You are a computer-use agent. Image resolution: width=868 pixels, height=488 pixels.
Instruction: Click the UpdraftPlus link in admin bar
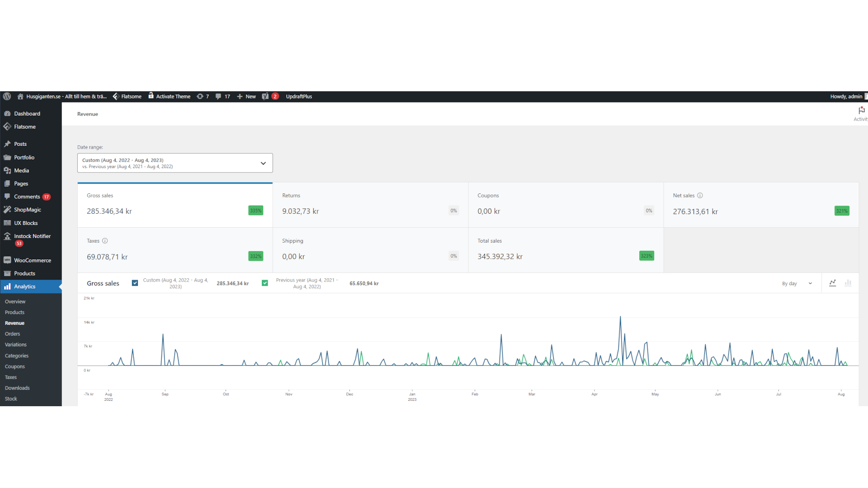[299, 96]
